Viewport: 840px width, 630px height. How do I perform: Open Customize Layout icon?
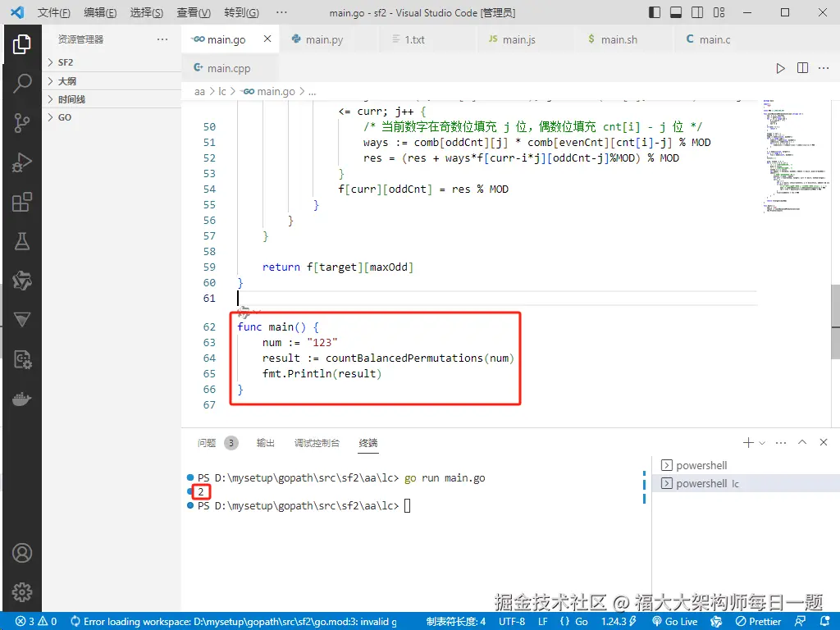(x=719, y=12)
